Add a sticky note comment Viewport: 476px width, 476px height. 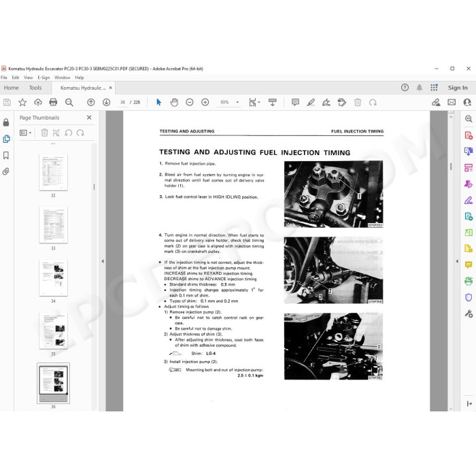[295, 102]
